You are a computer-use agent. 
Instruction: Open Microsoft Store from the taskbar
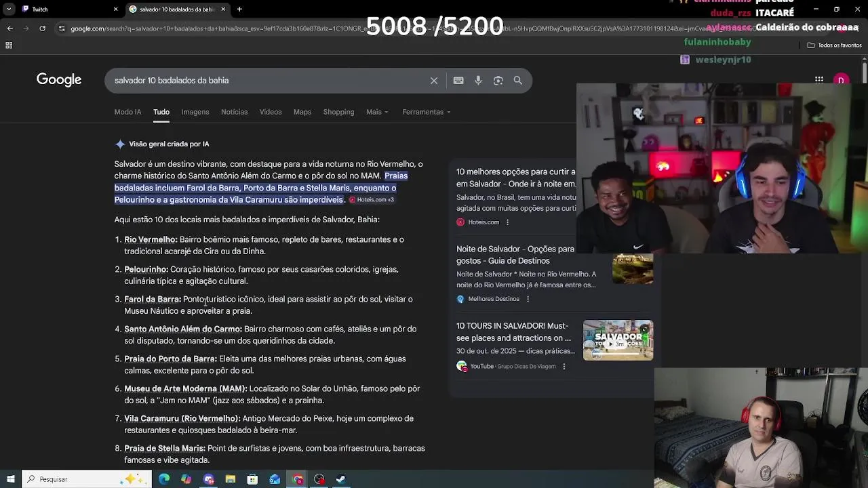[x=252, y=479]
